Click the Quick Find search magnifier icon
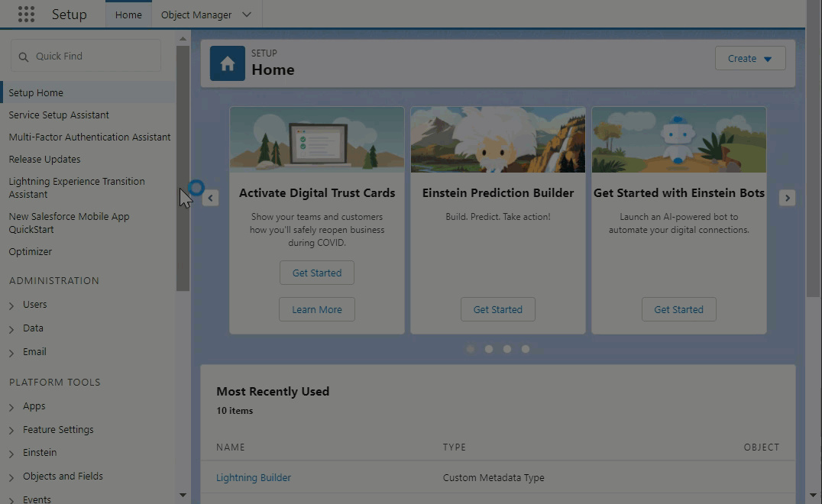Viewport: 822px width, 504px height. pos(24,57)
